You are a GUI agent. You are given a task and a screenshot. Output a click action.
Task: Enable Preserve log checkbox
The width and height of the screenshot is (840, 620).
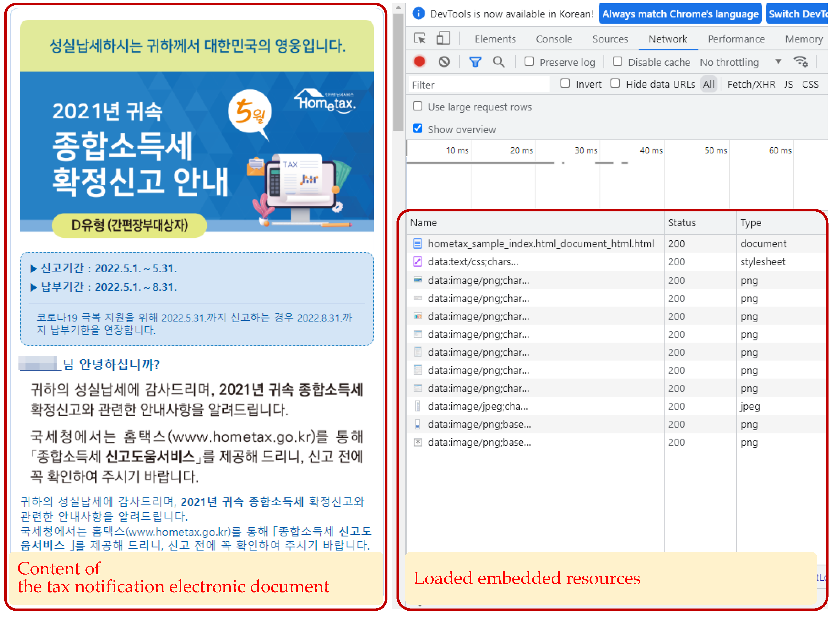coord(529,61)
